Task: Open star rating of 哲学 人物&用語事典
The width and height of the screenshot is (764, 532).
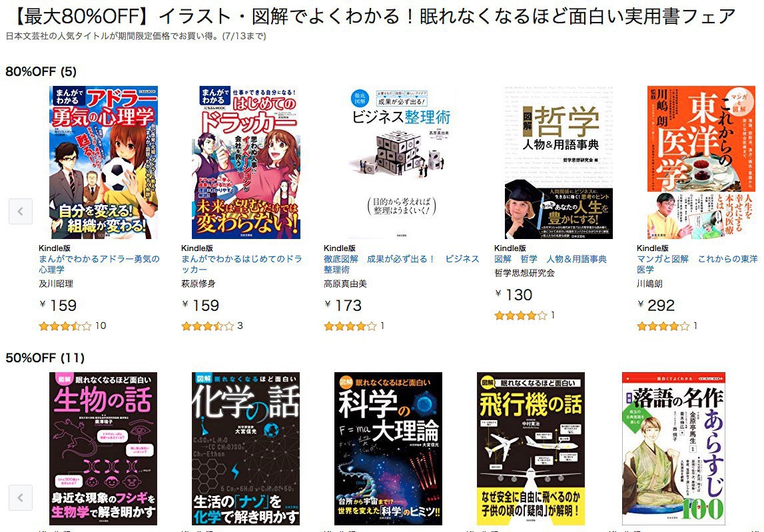Action: pos(520,316)
